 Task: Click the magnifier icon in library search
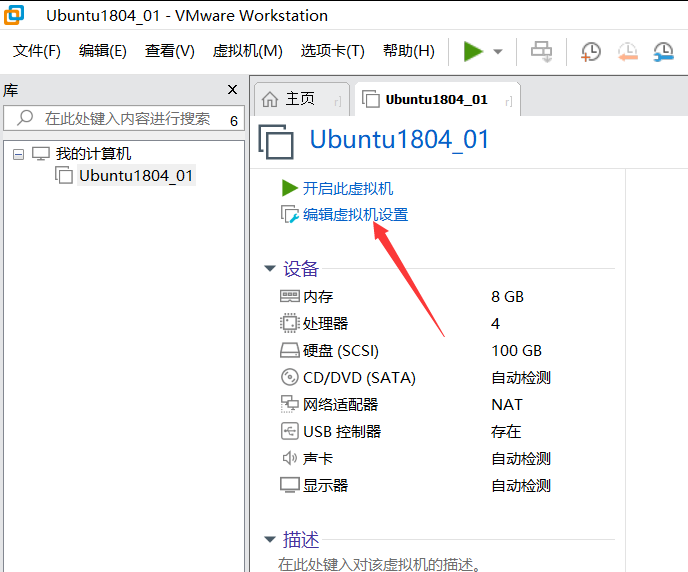pos(25,118)
